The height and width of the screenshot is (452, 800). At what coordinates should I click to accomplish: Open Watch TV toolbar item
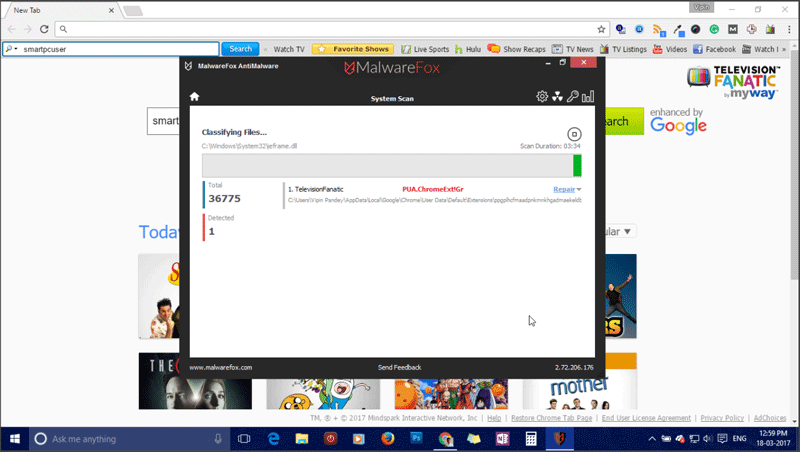pyautogui.click(x=289, y=49)
